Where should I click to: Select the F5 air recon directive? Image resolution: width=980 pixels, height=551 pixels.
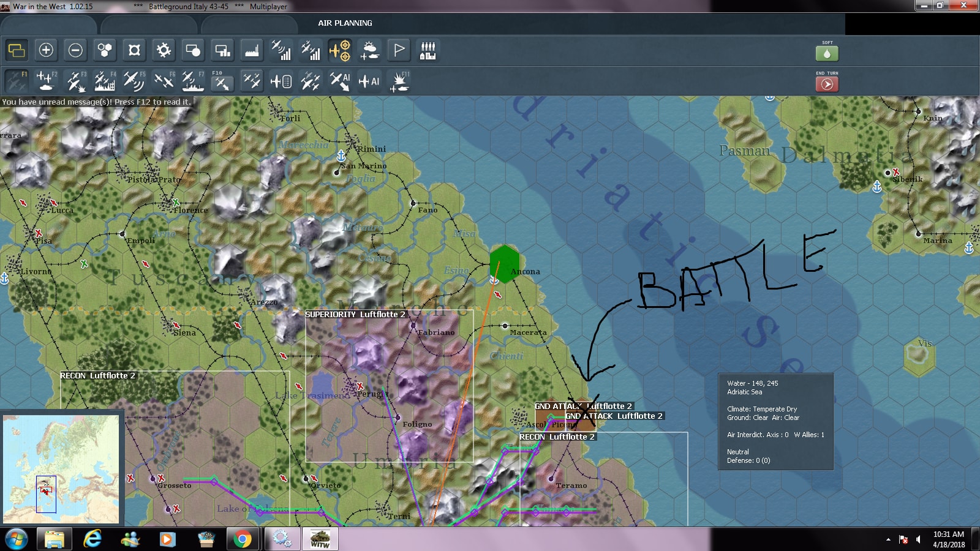click(134, 81)
